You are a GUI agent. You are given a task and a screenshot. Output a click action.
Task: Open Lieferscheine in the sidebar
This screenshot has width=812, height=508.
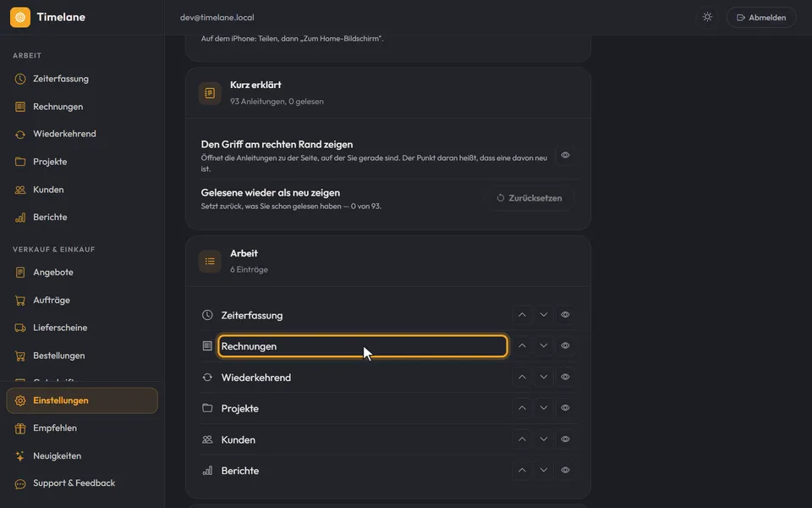(82, 328)
